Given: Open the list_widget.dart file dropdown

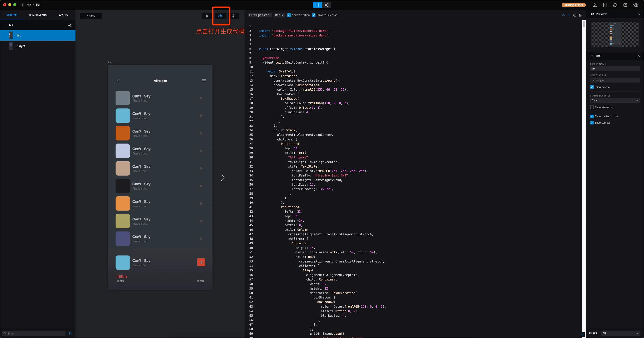Looking at the screenshot, I should pyautogui.click(x=260, y=15).
